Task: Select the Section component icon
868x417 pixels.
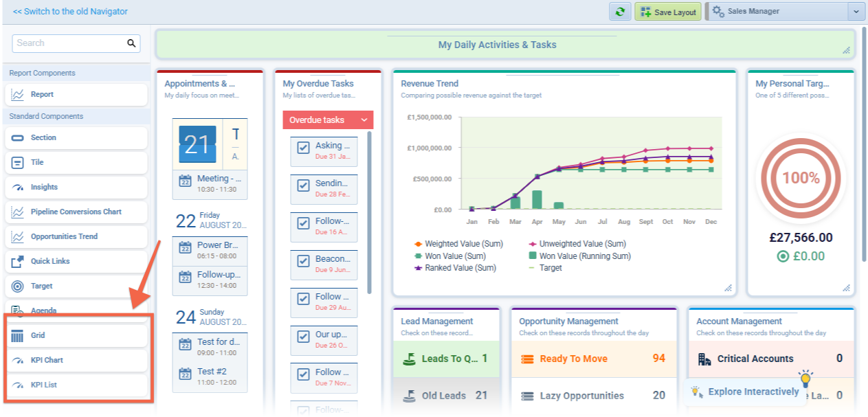Action: click(x=18, y=138)
